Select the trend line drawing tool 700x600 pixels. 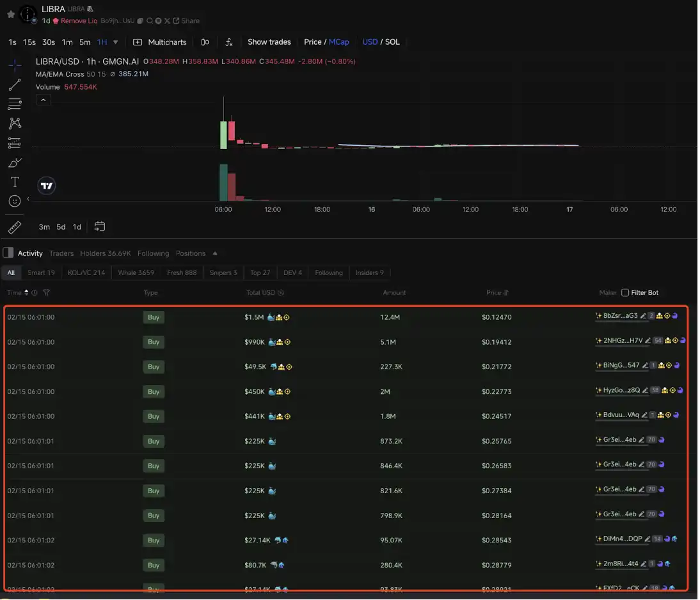[x=15, y=84]
